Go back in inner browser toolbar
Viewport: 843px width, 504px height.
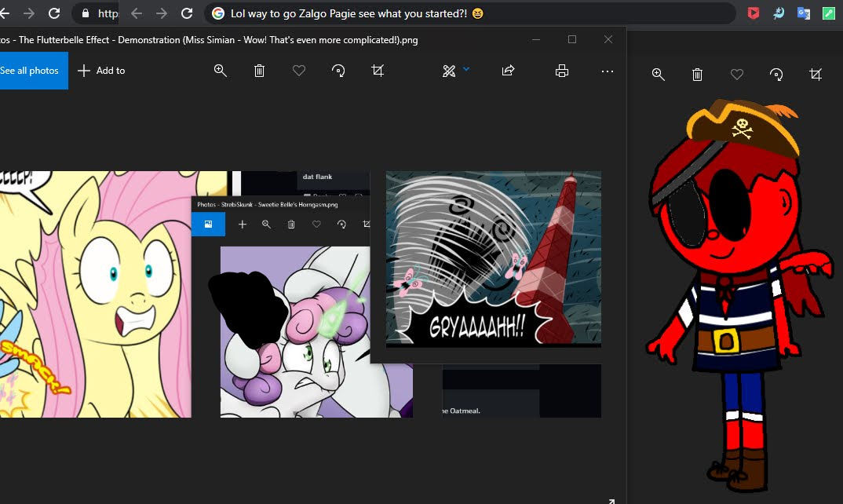pyautogui.click(x=137, y=13)
